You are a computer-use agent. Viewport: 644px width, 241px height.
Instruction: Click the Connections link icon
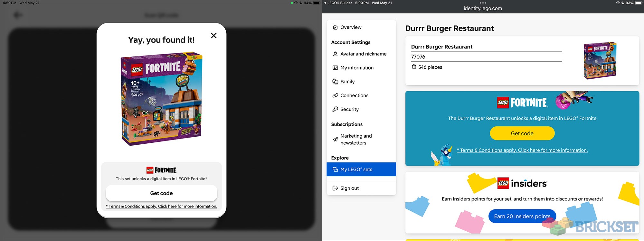[335, 95]
